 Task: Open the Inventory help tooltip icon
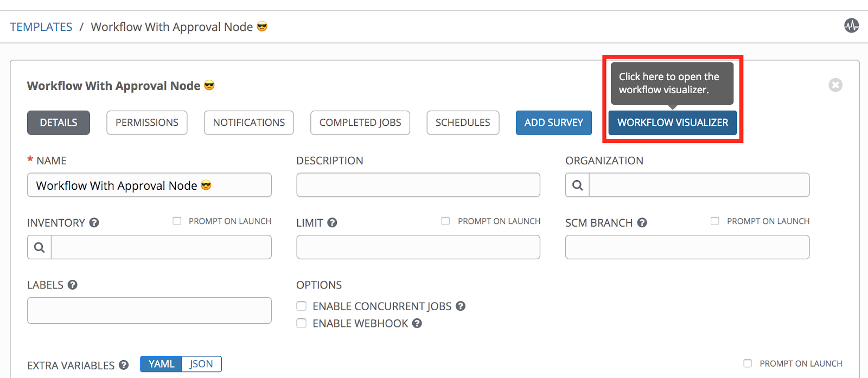coord(94,222)
